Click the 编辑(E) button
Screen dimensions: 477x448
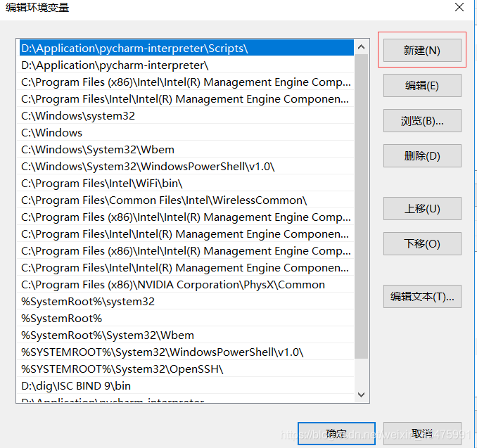(422, 86)
